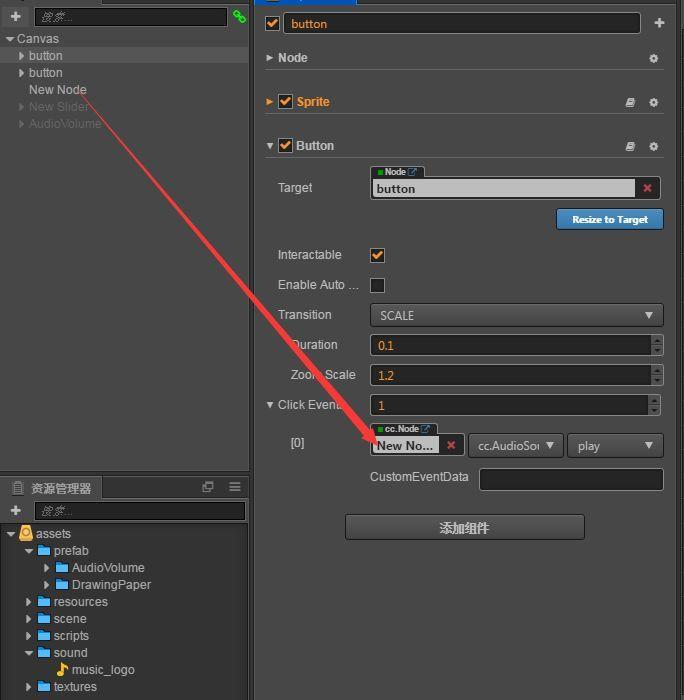Click the hierarchy search box
Screen dimensions: 684x700
pyautogui.click(x=131, y=17)
